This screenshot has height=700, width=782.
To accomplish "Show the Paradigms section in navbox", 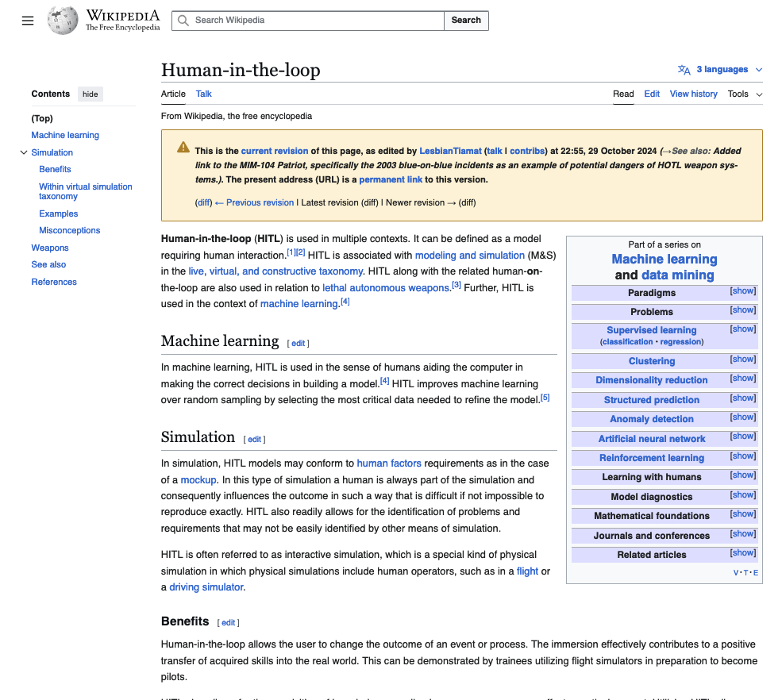I will tap(742, 291).
